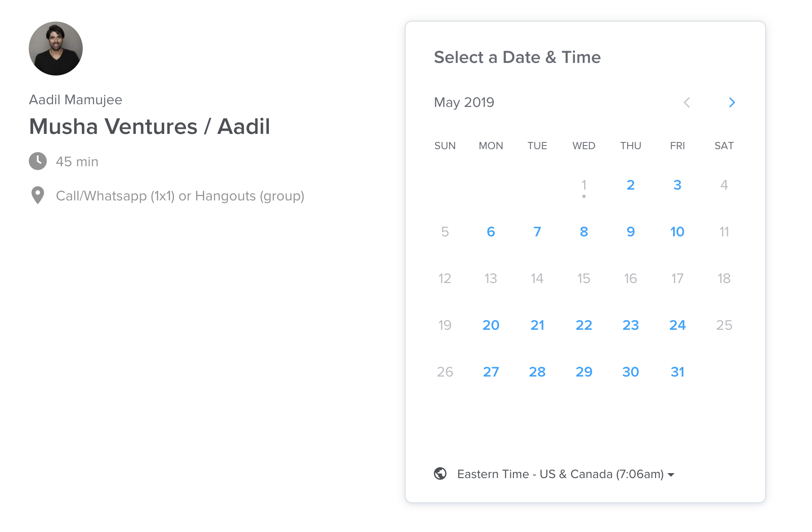Choose Monday May 6
812x532 pixels.
coord(491,232)
